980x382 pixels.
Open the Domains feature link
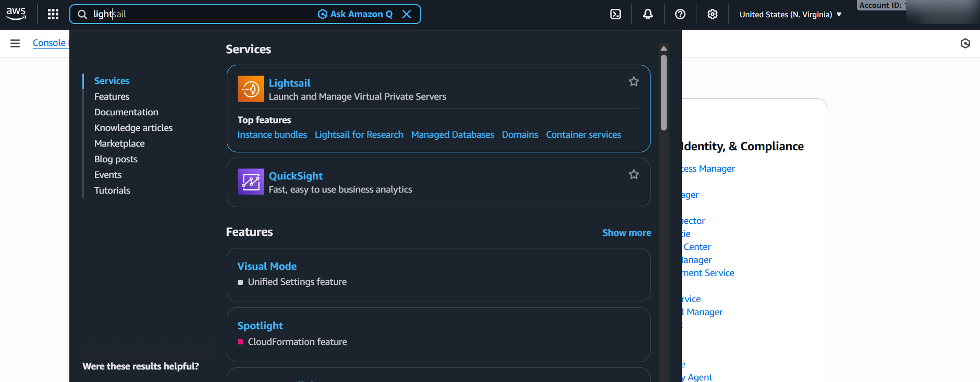pos(520,135)
